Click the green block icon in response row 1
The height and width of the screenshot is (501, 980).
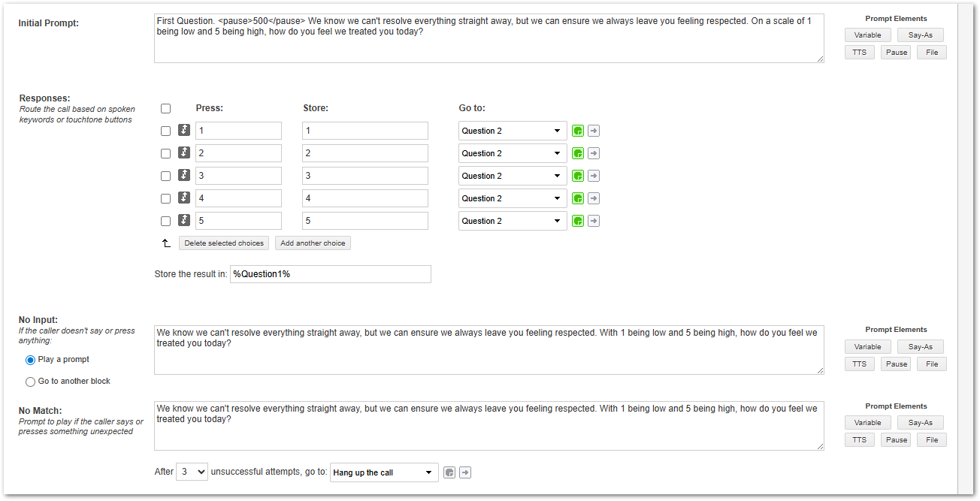click(x=577, y=131)
